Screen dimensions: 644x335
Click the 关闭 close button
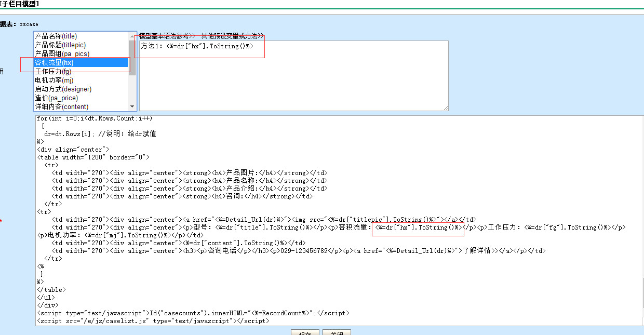click(337, 332)
